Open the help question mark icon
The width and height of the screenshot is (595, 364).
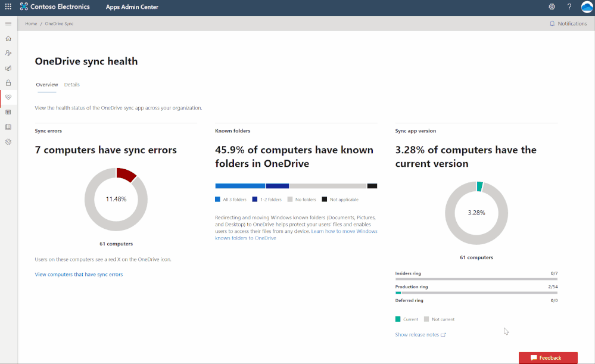pyautogui.click(x=569, y=7)
